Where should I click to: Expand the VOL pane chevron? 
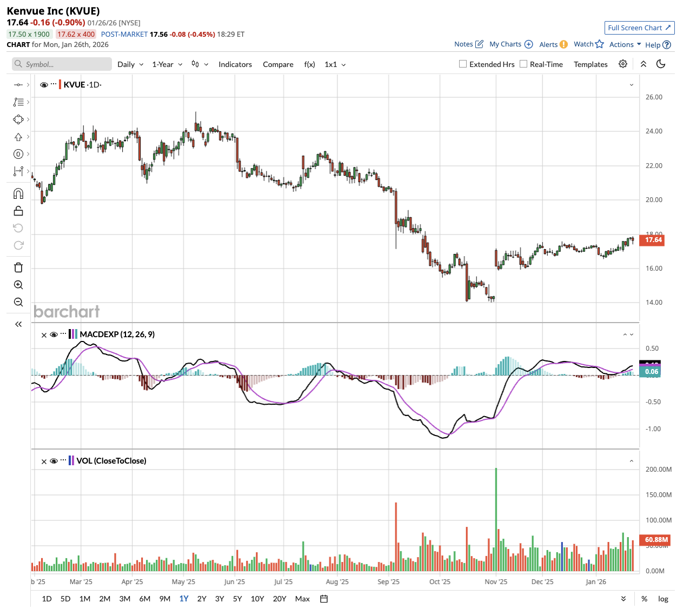(x=632, y=461)
